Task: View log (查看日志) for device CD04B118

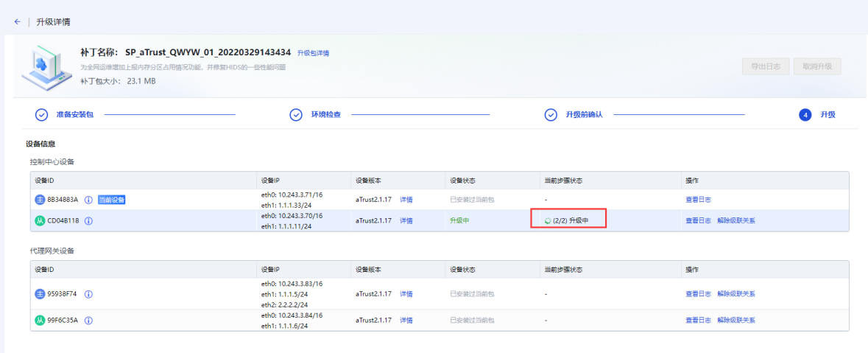Action: [x=698, y=220]
